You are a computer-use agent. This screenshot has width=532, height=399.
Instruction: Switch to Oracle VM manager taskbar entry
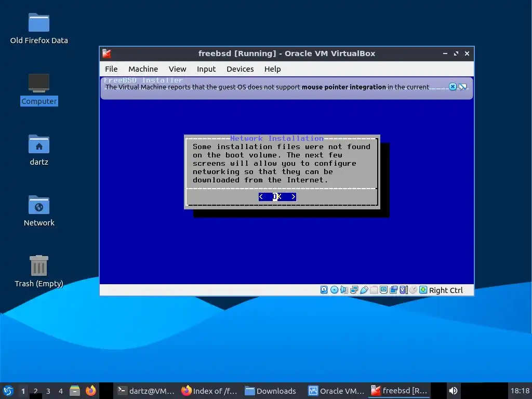point(336,391)
